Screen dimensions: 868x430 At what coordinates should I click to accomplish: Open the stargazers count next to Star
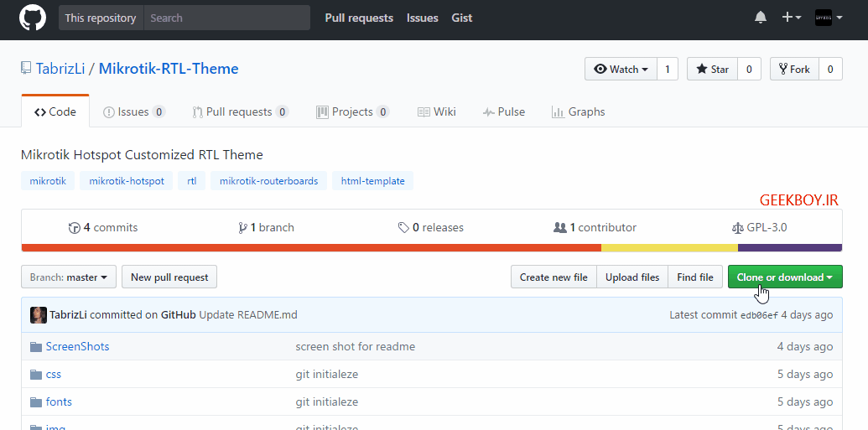pos(749,70)
